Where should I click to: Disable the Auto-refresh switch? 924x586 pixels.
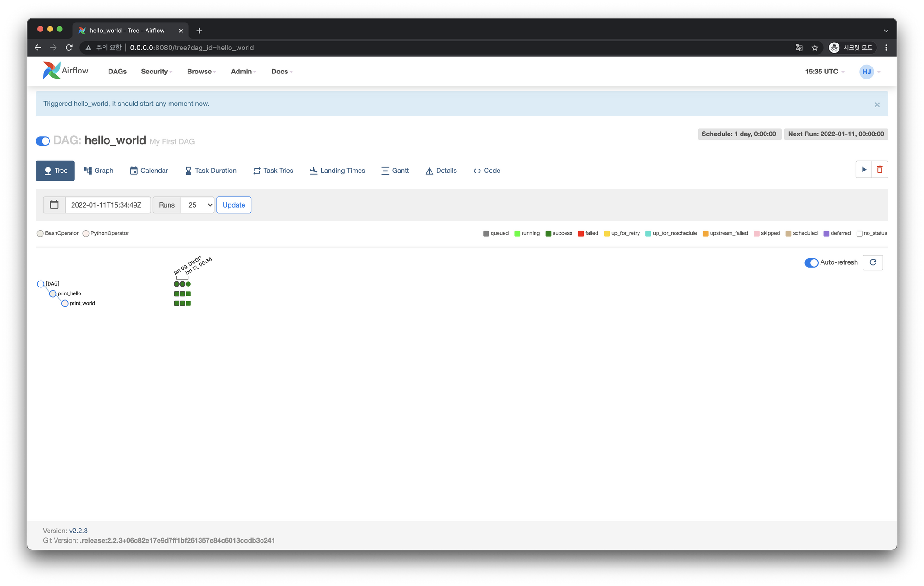coord(811,262)
